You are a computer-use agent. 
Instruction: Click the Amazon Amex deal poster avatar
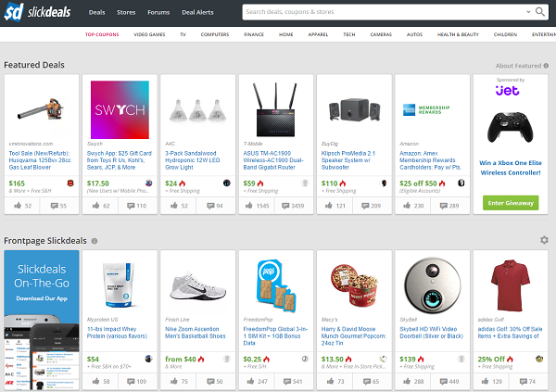(461, 183)
